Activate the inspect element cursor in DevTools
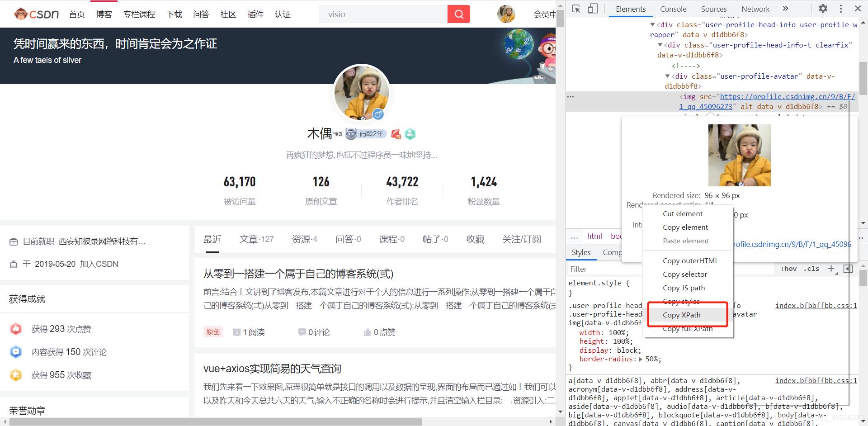The height and width of the screenshot is (426, 868). (576, 8)
